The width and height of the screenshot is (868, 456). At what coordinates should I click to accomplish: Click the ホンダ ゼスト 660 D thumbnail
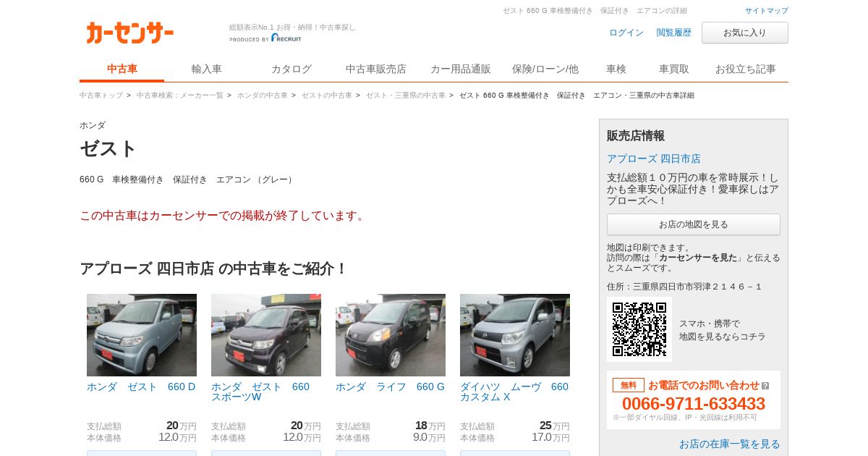coord(142,335)
